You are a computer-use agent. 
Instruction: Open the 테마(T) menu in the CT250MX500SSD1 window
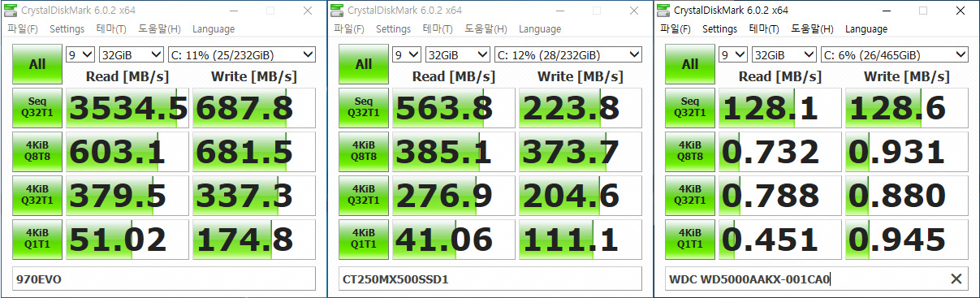(438, 29)
